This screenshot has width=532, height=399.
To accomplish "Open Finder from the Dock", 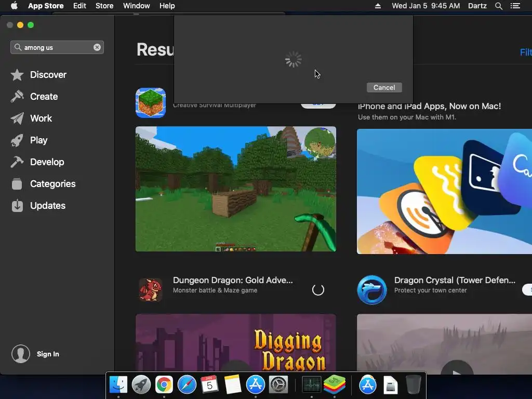I will (x=118, y=385).
